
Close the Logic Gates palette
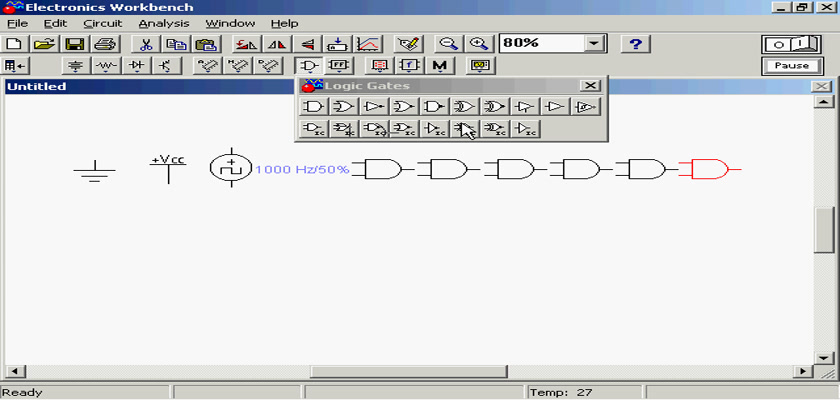pos(590,86)
